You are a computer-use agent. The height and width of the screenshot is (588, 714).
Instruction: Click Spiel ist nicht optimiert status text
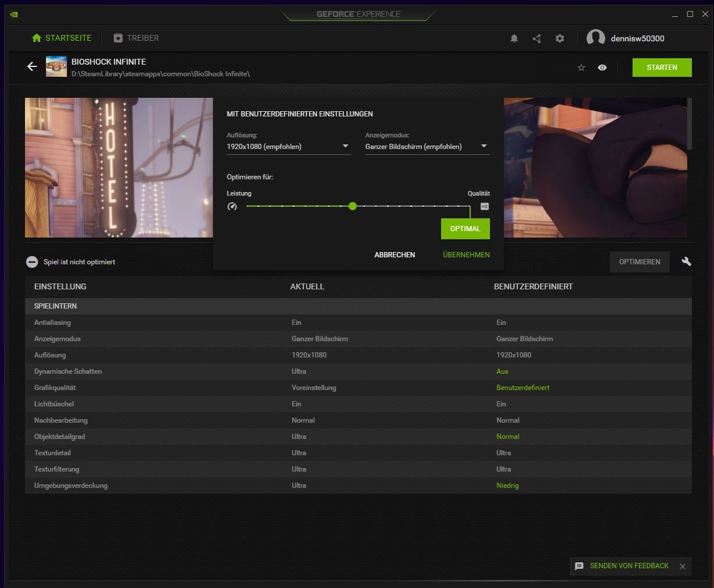(79, 262)
